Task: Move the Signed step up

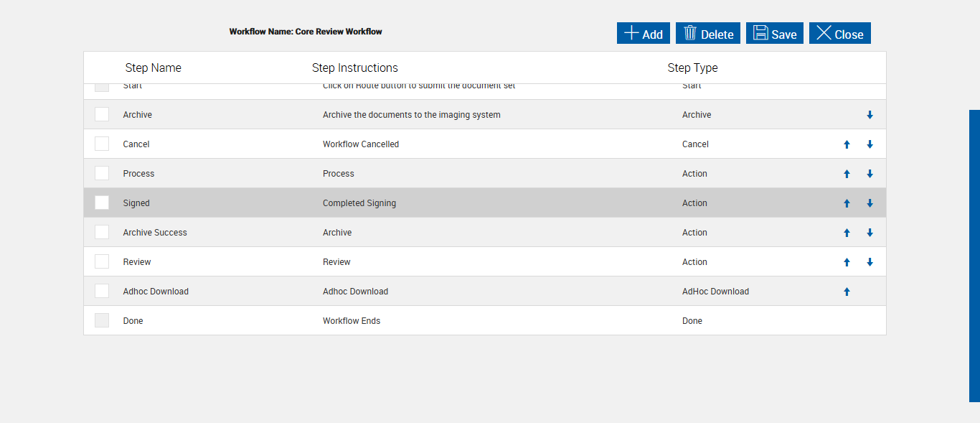Action: pyautogui.click(x=847, y=203)
